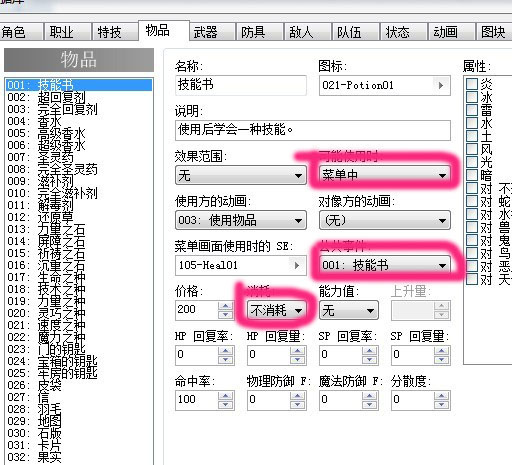Switch to the 队伍 tab
The height and width of the screenshot is (465, 512).
click(x=356, y=32)
